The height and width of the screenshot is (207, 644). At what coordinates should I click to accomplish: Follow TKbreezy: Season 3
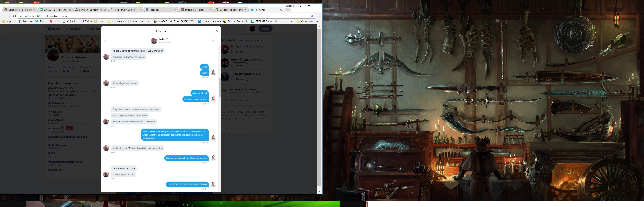240,79
